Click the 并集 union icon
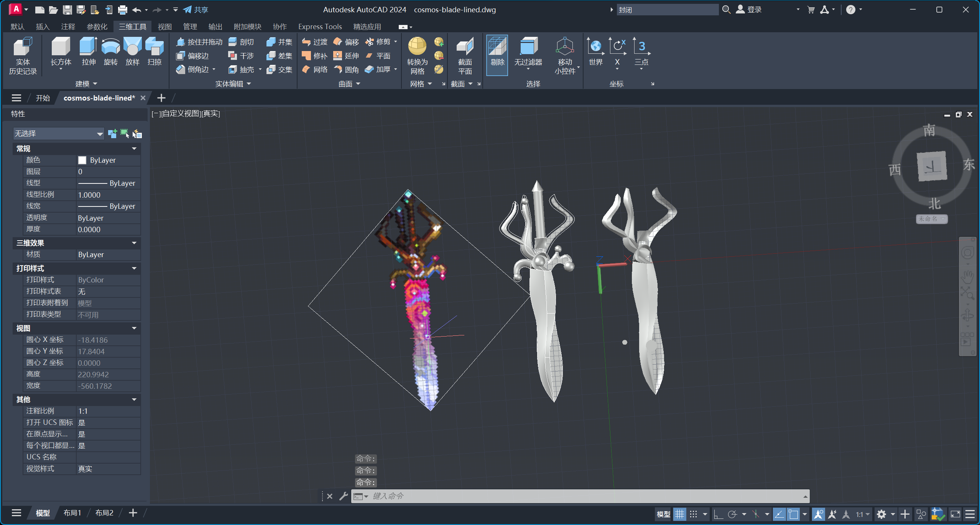980x525 pixels. pyautogui.click(x=271, y=42)
